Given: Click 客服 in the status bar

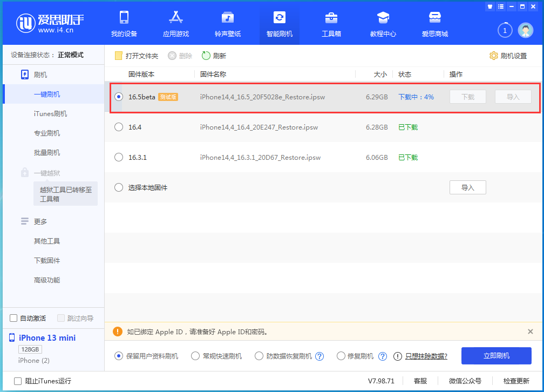Looking at the screenshot, I should [x=420, y=381].
